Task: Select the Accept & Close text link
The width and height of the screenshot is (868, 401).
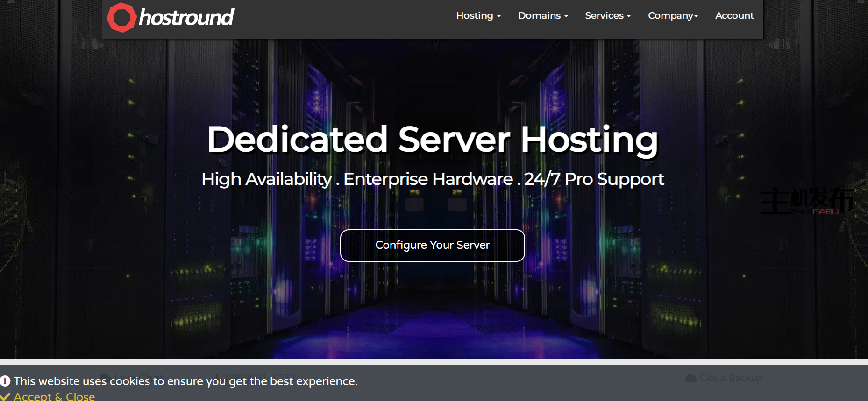Action: [55, 397]
